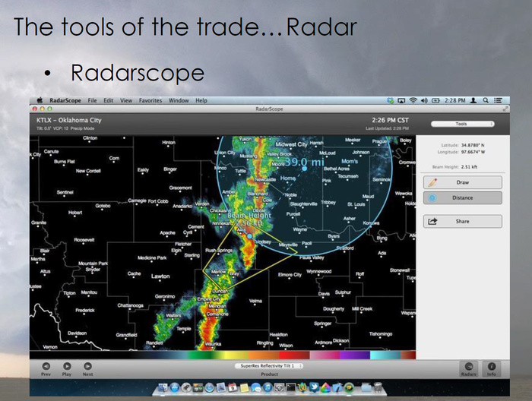This screenshot has width=532, height=401.
Task: Open Messages bubble icon in Dock
Action: (x=256, y=387)
